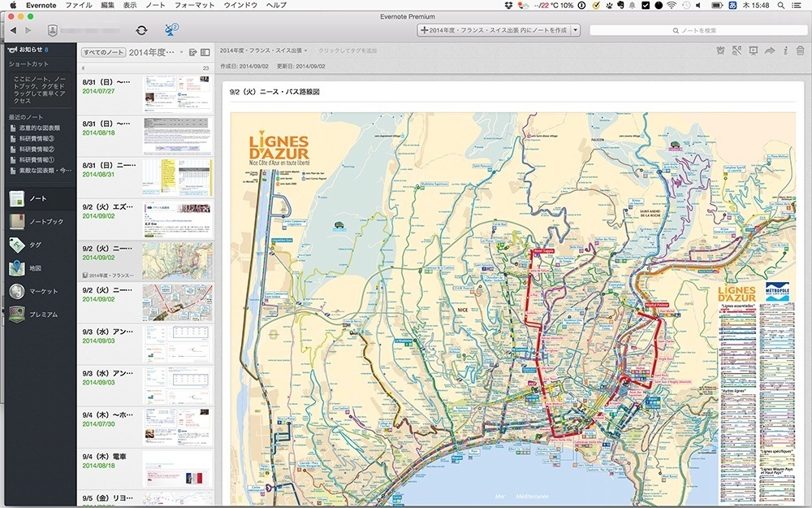Viewport: 812px width, 508px height.
Task: Open the ノートブック sidebar section
Action: (45, 221)
